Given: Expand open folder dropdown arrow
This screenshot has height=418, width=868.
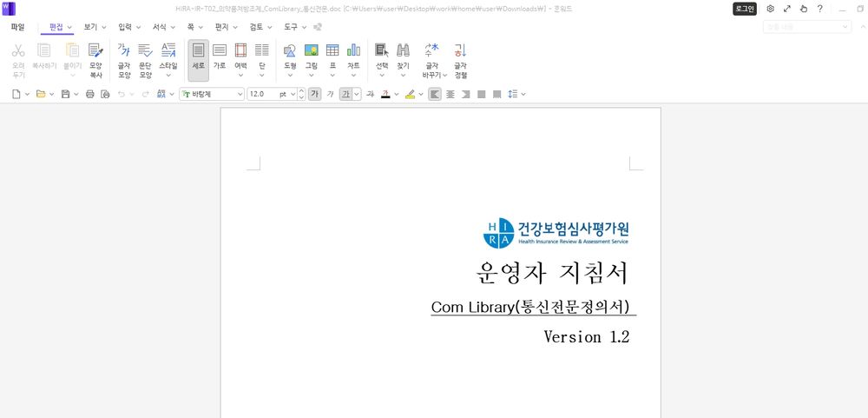Looking at the screenshot, I should (x=51, y=94).
